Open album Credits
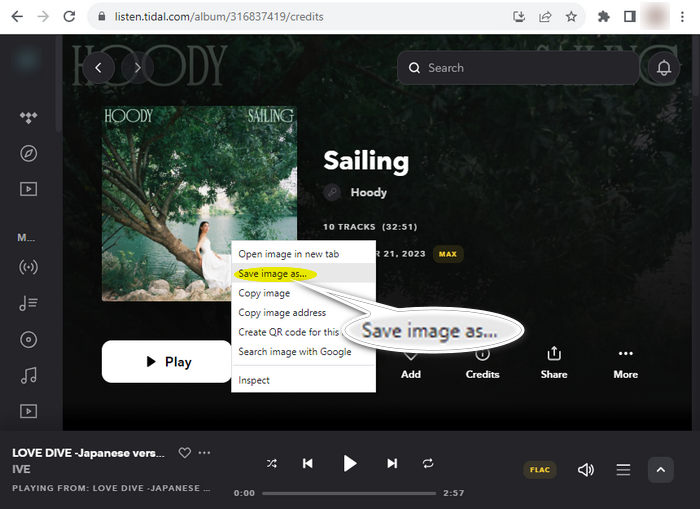 [483, 364]
